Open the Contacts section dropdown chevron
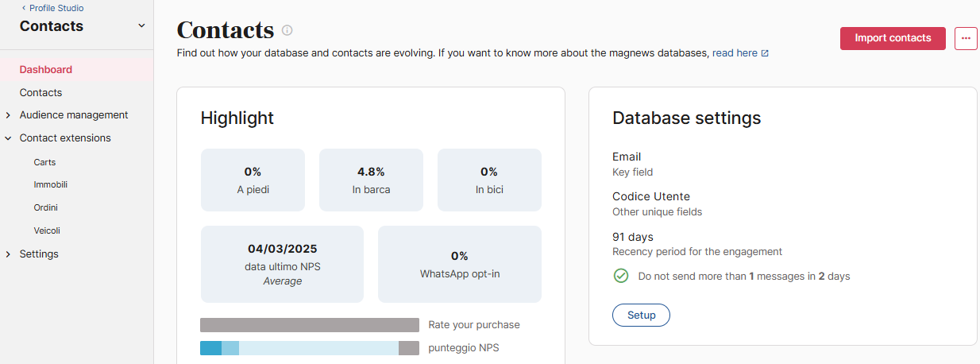Image resolution: width=980 pixels, height=364 pixels. pos(141,25)
